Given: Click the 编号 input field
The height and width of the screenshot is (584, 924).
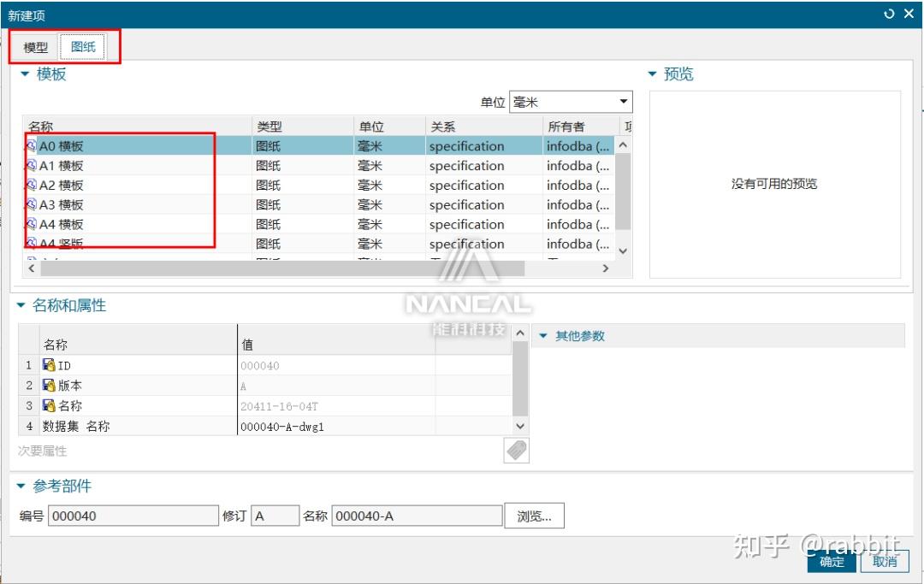Looking at the screenshot, I should click(133, 515).
